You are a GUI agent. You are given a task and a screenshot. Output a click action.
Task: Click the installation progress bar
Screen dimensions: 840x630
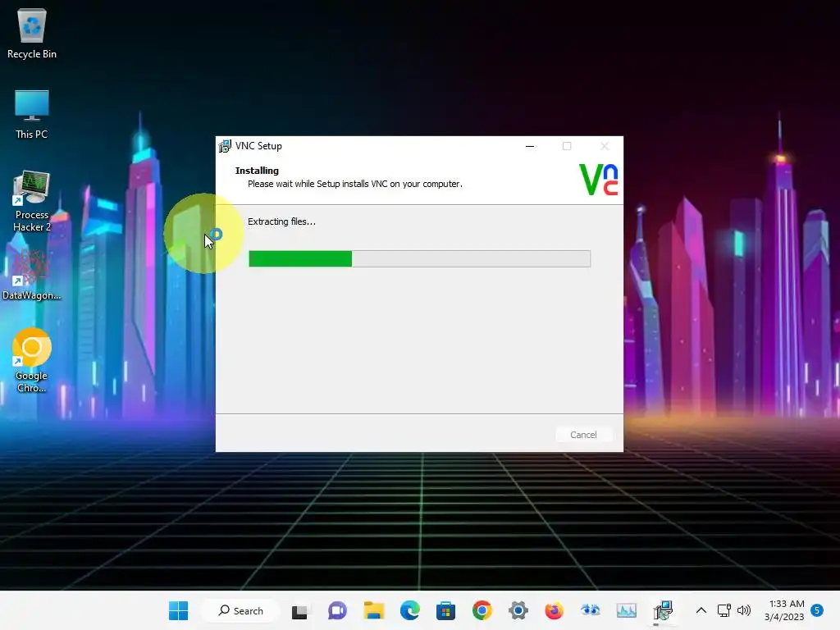click(x=419, y=258)
